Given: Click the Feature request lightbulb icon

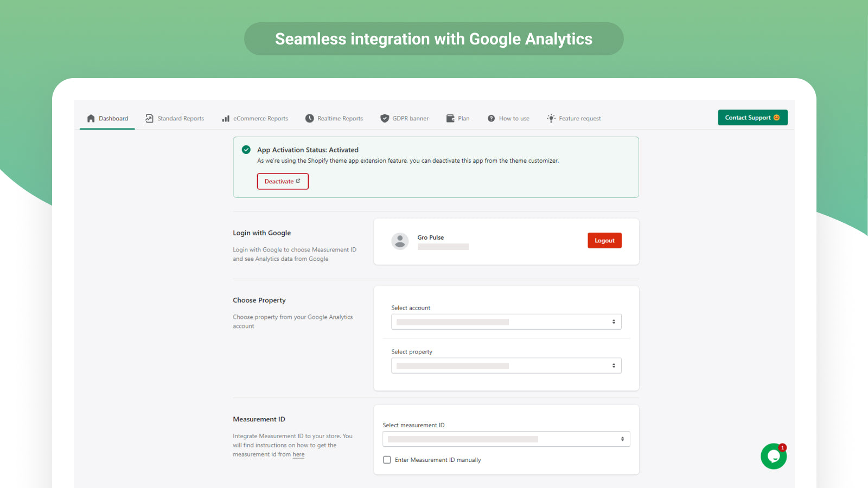Looking at the screenshot, I should [551, 118].
